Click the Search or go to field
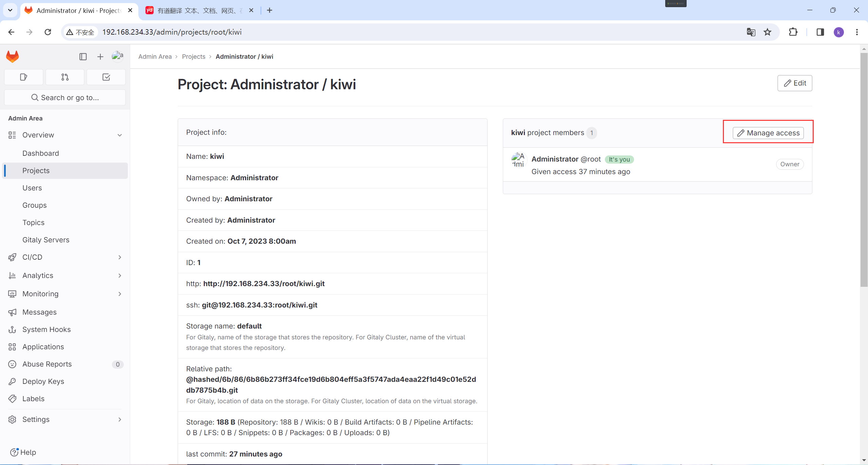This screenshot has width=868, height=465. coord(65,98)
